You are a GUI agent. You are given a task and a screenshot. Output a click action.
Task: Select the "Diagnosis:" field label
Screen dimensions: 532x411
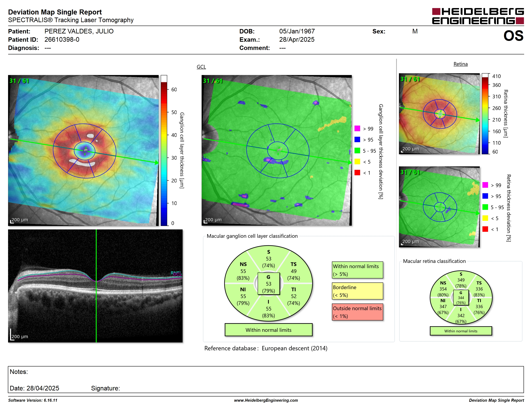pos(23,48)
